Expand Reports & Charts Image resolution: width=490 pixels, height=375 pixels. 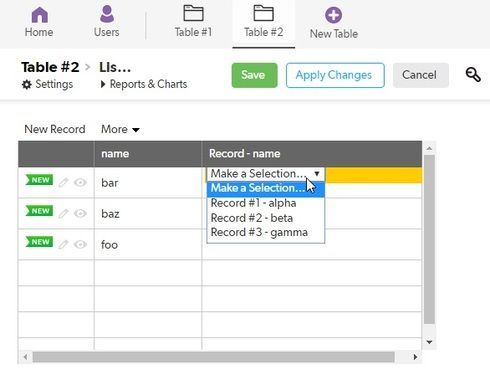(x=144, y=84)
